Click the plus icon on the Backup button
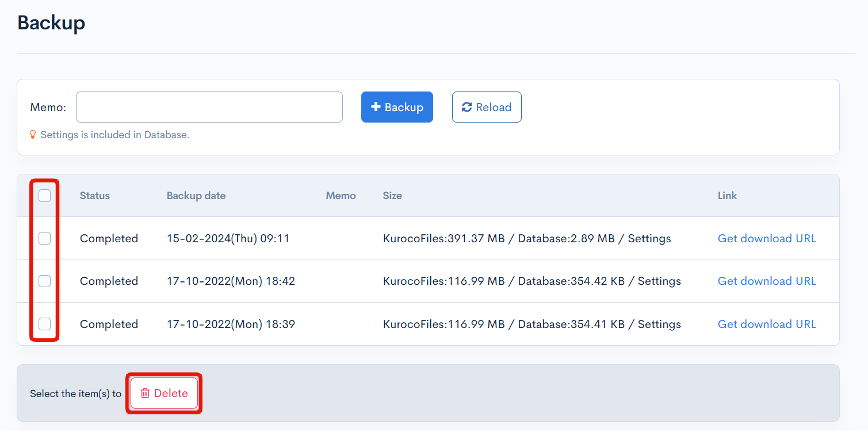Screen dimensions: 868x431 pos(376,106)
